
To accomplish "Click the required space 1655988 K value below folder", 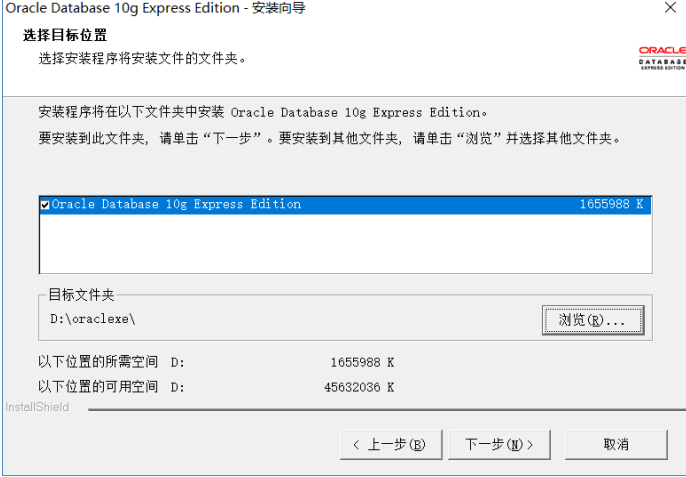I will click(x=362, y=363).
